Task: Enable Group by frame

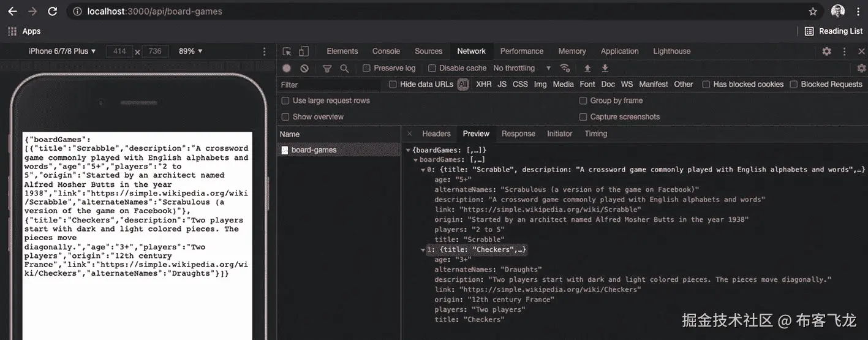Action: pos(583,100)
